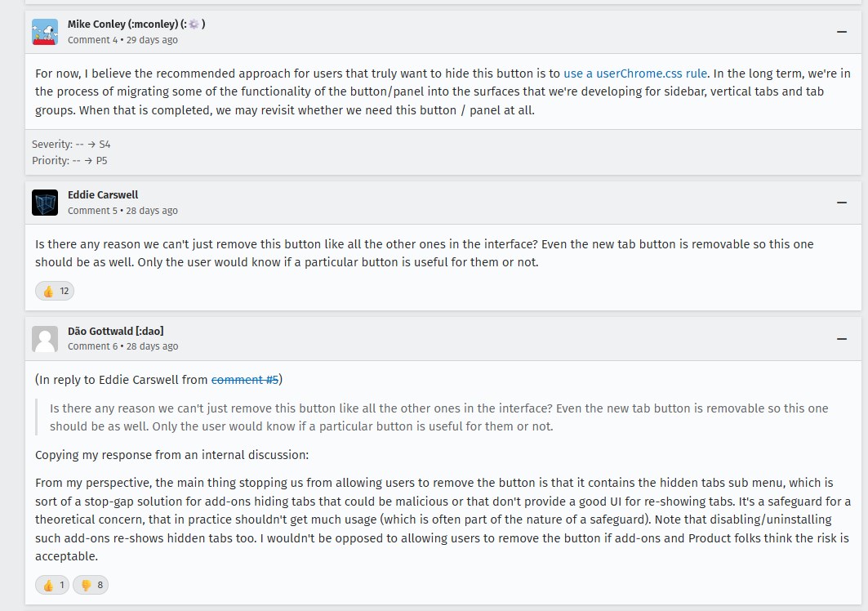Click the Eddie Carswell author name
Image resolution: width=868 pixels, height=611 pixels.
103,195
